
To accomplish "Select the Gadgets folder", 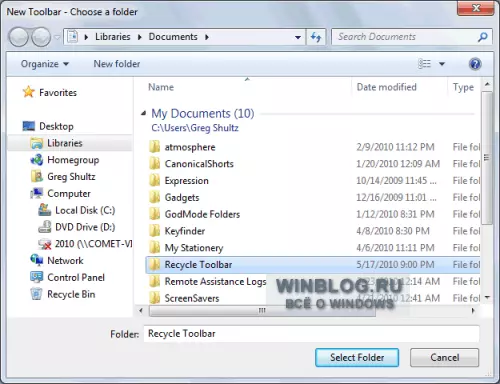I will click(x=174, y=197).
